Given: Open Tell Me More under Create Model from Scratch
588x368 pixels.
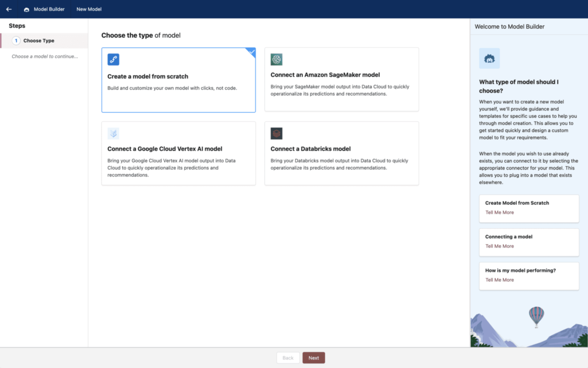Looking at the screenshot, I should point(500,213).
